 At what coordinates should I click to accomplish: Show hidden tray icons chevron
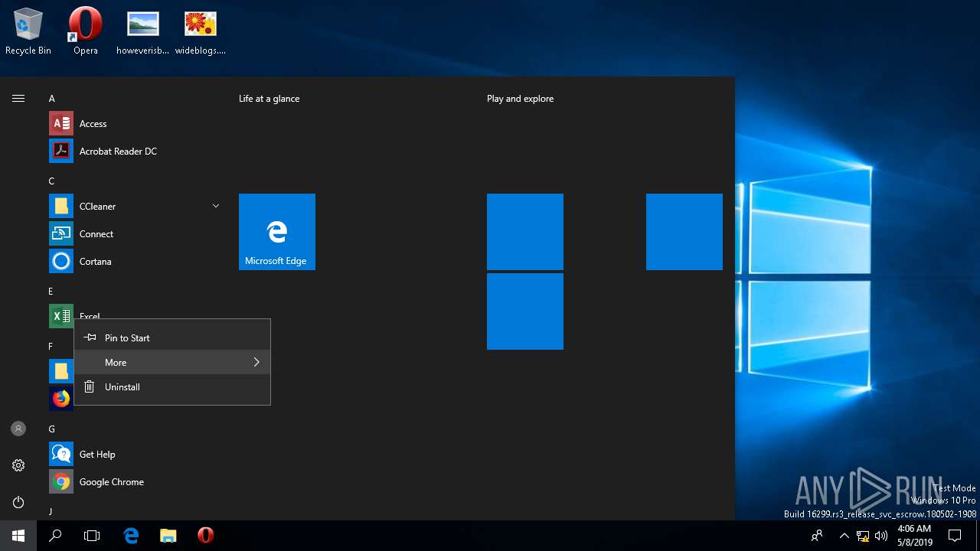coord(844,536)
